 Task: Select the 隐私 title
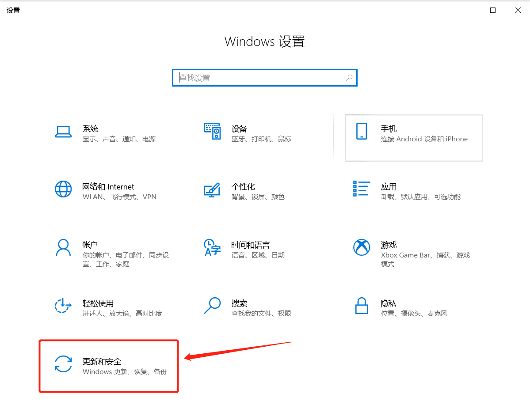389,303
